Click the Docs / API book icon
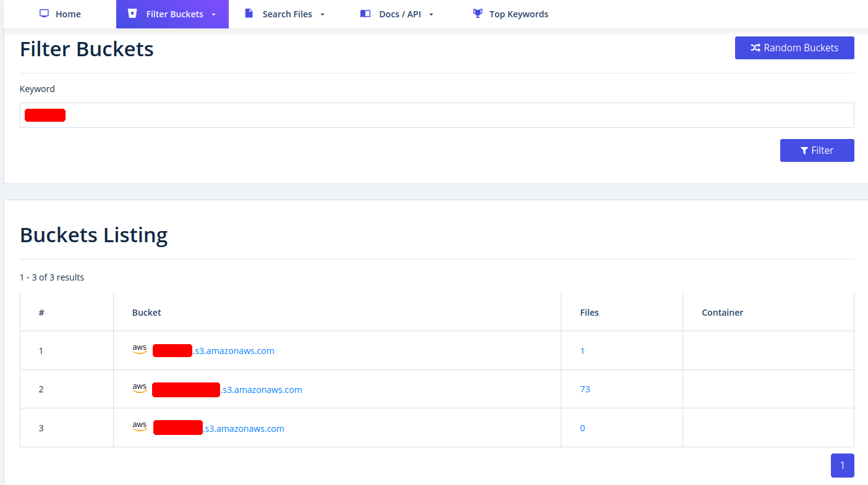Screen dimensions: 868x485 tap(365, 14)
